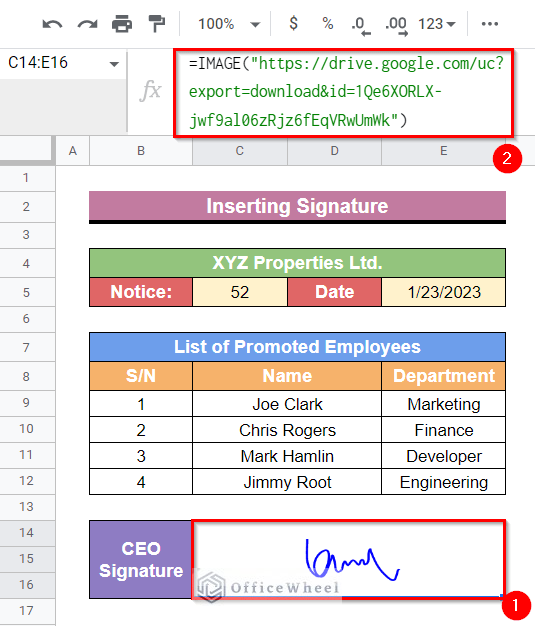535x626 pixels.
Task: Select row 9 header
Action: [x=26, y=403]
